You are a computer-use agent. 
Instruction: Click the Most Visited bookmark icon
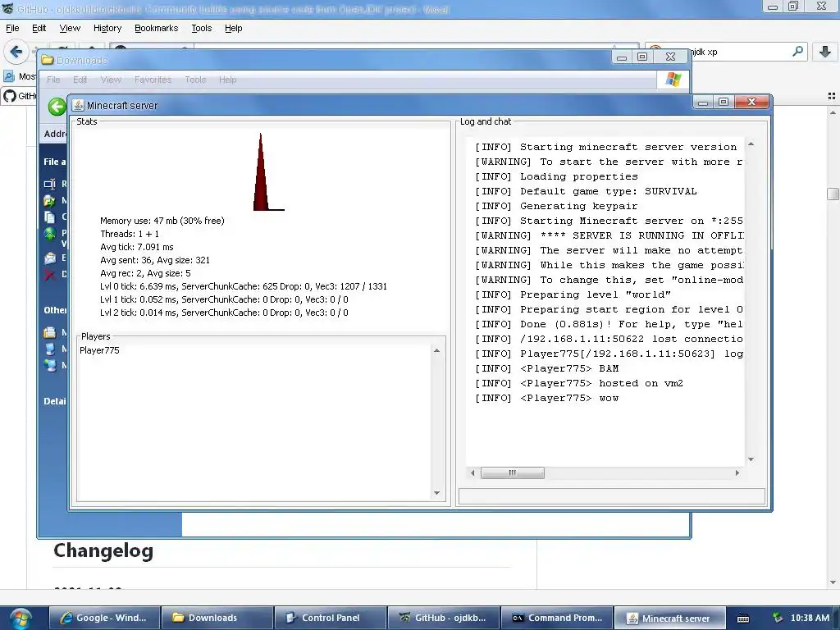(x=9, y=76)
